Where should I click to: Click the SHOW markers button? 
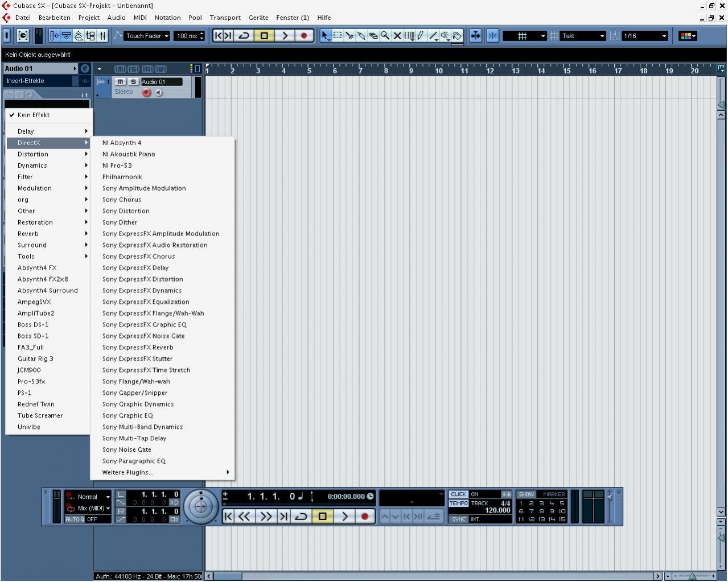pos(527,494)
